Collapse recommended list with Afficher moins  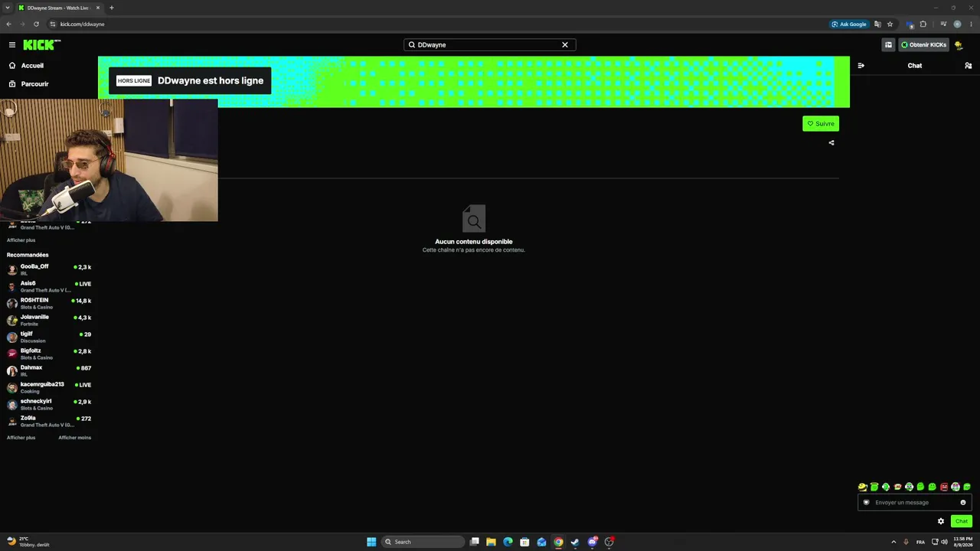[x=75, y=438]
